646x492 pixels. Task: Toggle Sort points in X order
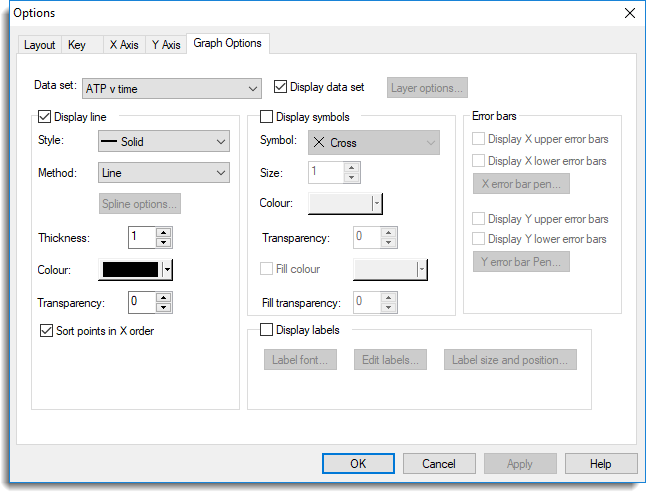click(x=44, y=330)
